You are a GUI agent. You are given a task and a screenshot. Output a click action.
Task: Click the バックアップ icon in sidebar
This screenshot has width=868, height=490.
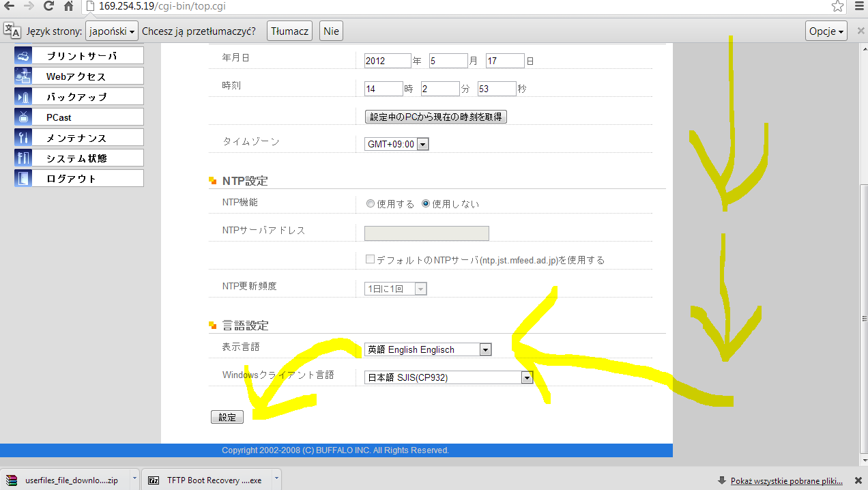(23, 96)
